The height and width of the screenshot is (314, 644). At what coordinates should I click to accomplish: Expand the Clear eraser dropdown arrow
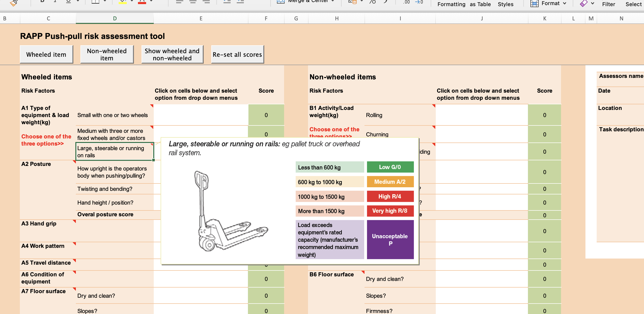coord(593,3)
